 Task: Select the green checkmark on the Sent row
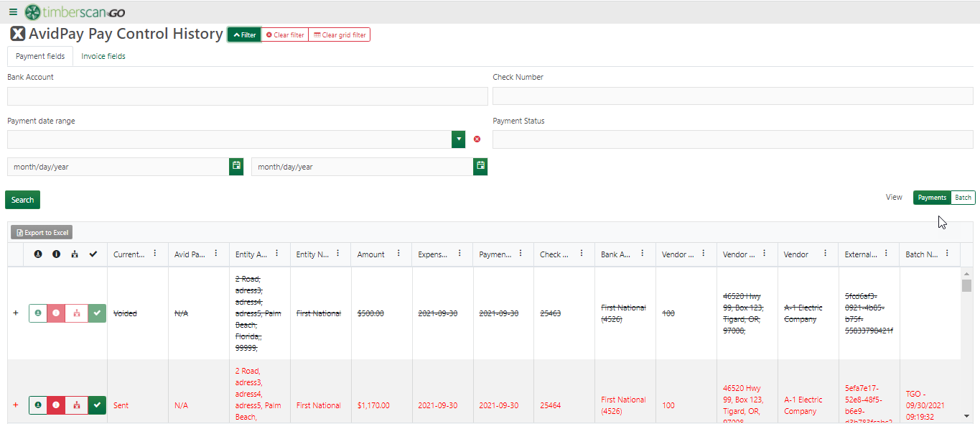[x=97, y=405]
